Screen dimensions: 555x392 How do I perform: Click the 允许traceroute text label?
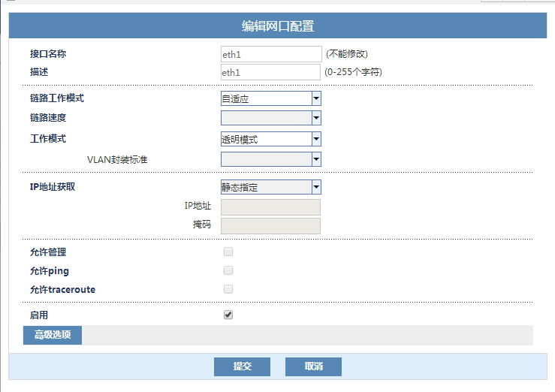62,289
